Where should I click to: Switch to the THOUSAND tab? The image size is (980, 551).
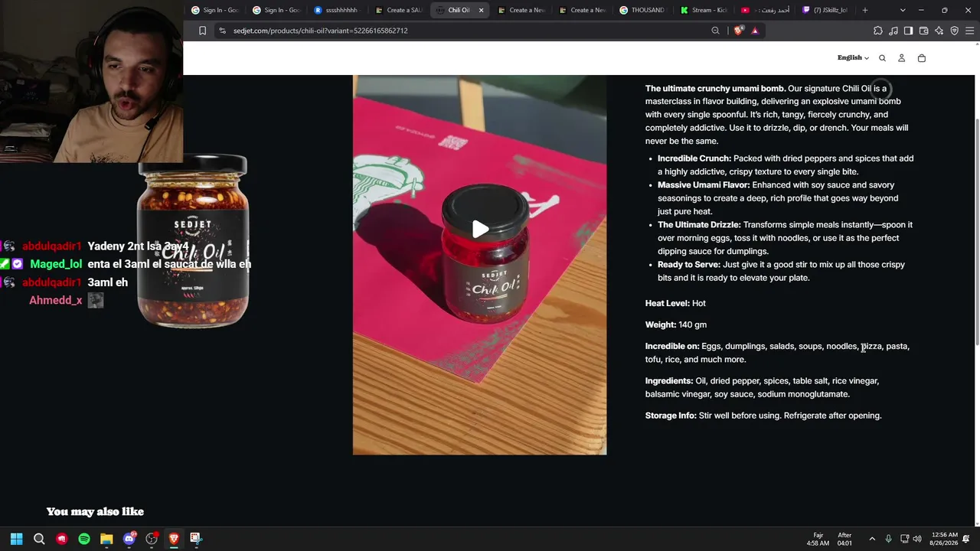643,10
